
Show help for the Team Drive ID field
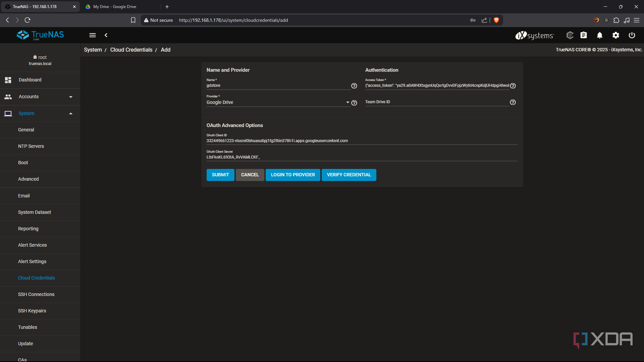[x=513, y=102]
